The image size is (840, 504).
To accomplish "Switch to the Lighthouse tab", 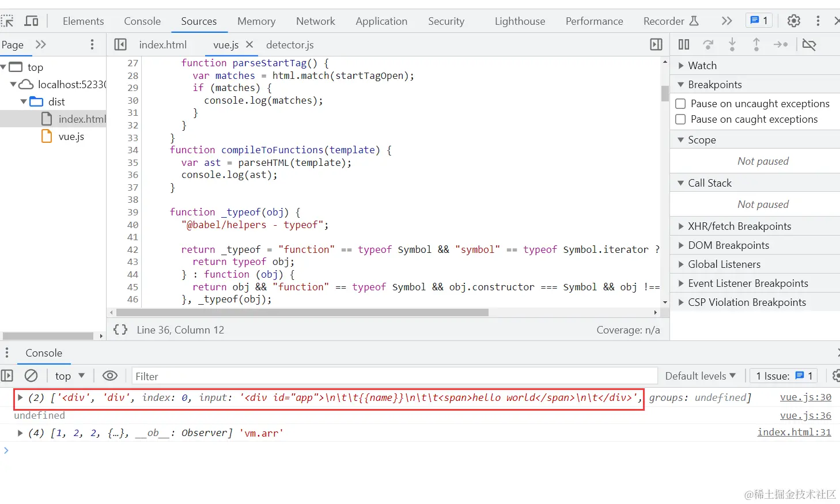I will [x=520, y=21].
